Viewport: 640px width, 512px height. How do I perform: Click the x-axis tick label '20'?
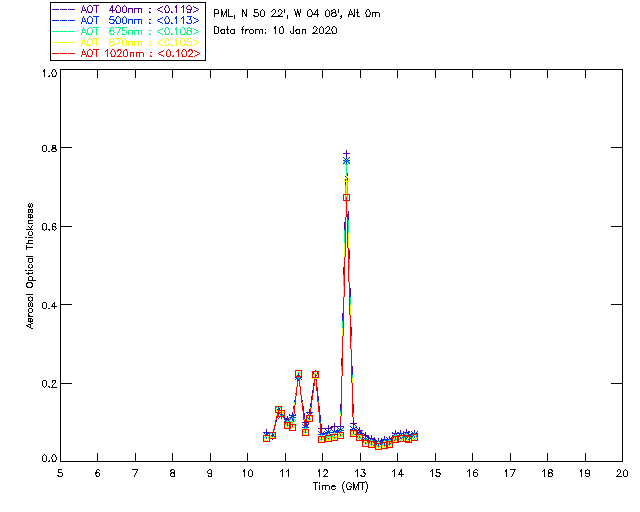click(x=622, y=473)
